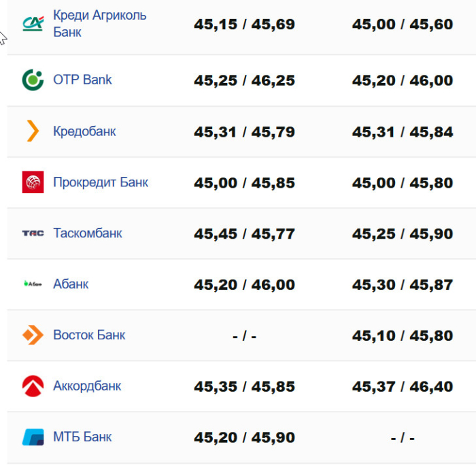This screenshot has height=470, width=476.
Task: Click the Креди Агриколь Банк logo icon
Action: tap(33, 24)
